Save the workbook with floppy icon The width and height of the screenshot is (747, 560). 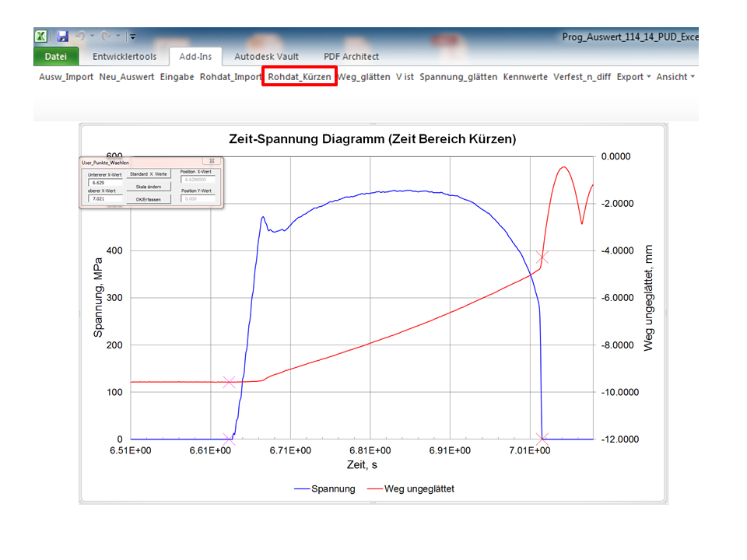coord(62,37)
